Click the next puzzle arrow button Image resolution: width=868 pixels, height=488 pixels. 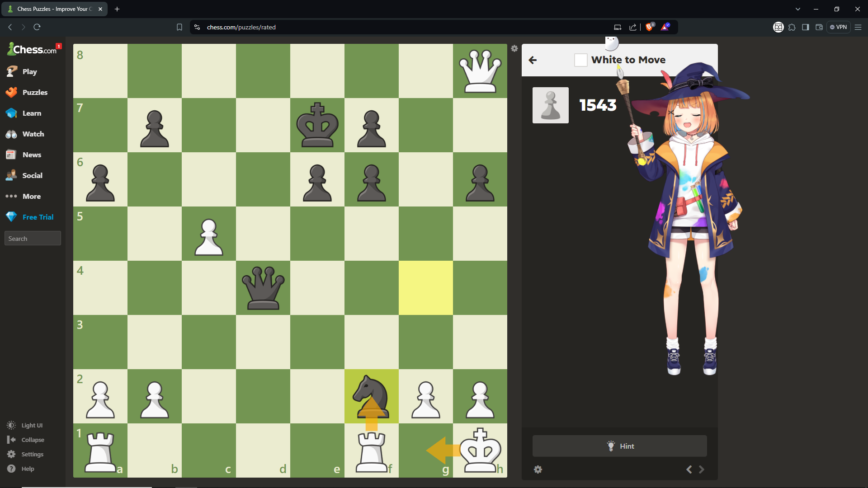pyautogui.click(x=702, y=469)
